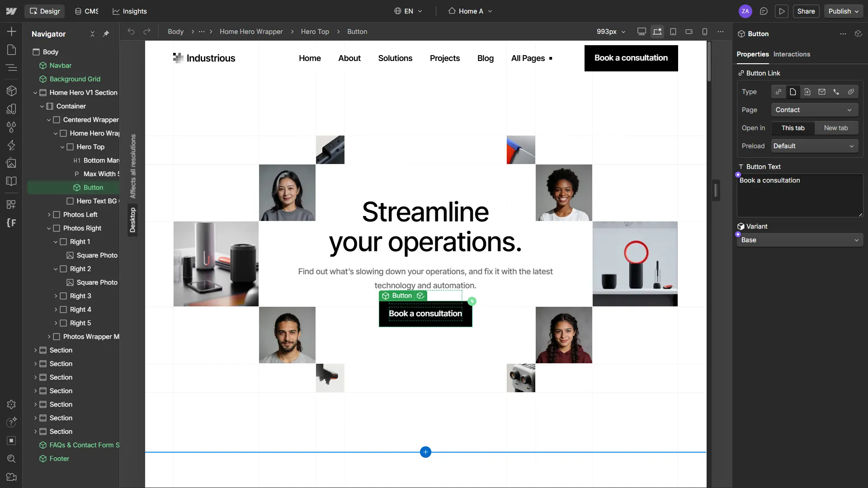Viewport: 868px width, 488px height.
Task: Select the Footer item in Navigator
Action: (59, 459)
